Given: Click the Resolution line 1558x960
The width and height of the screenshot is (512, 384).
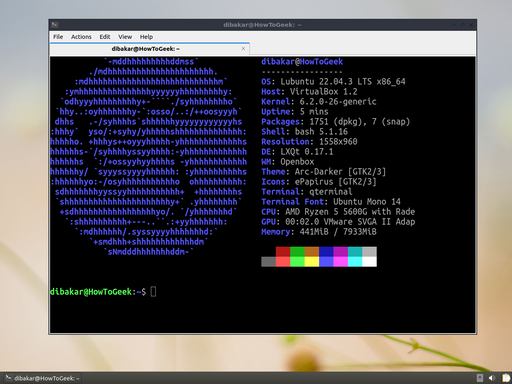Looking at the screenshot, I should coord(309,142).
